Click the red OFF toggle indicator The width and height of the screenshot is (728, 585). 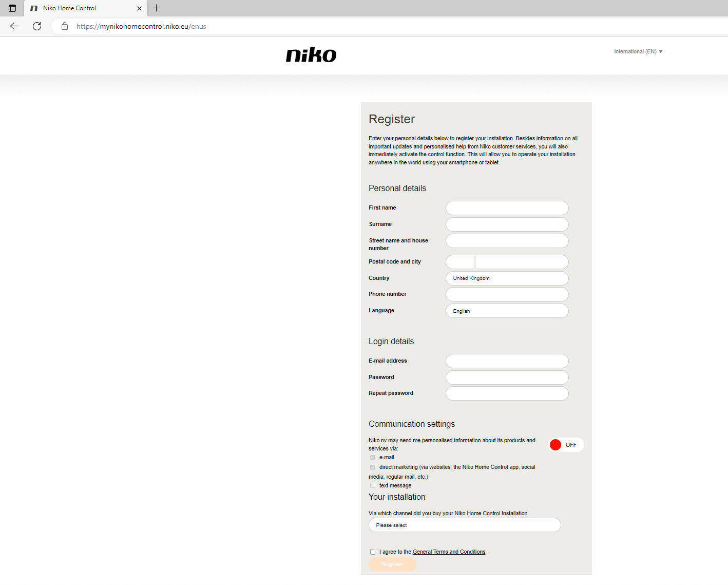556,445
